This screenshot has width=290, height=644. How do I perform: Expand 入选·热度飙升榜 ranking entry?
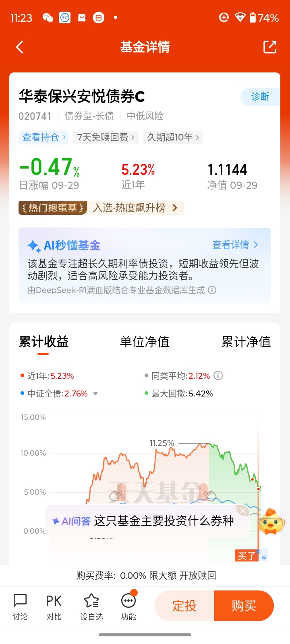135,208
